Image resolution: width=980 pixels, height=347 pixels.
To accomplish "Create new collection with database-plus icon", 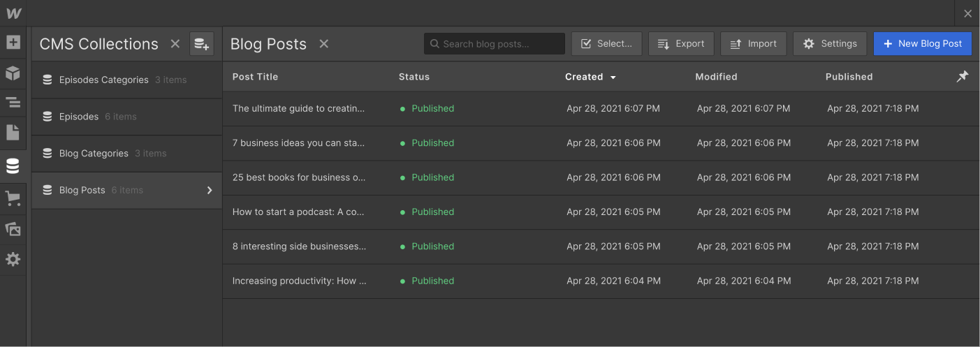I will click(x=201, y=44).
